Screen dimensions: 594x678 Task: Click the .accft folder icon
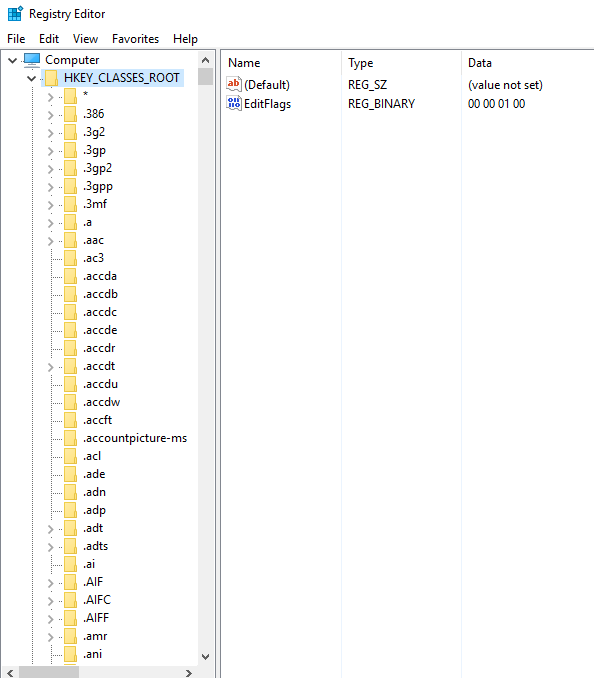[70, 420]
